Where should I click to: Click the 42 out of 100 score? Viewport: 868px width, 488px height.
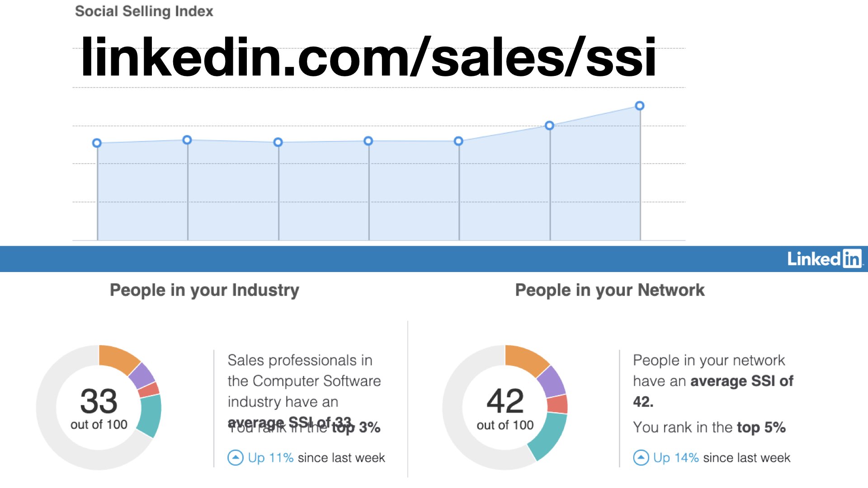pyautogui.click(x=505, y=407)
